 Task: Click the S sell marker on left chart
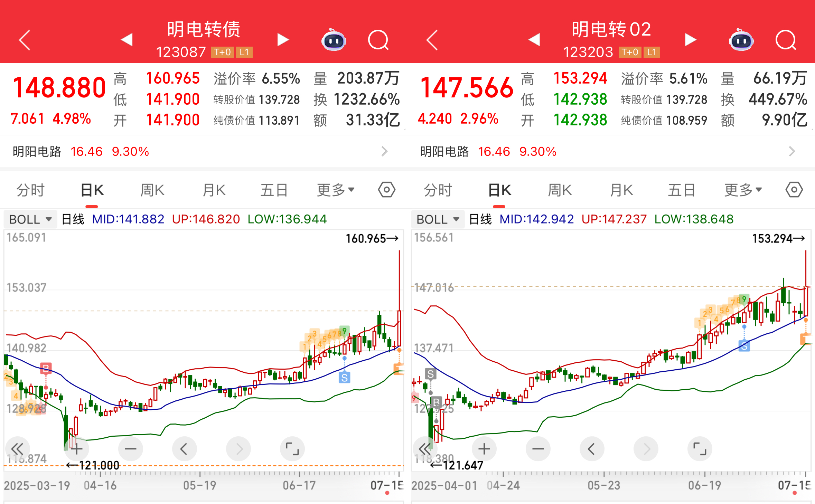[344, 377]
